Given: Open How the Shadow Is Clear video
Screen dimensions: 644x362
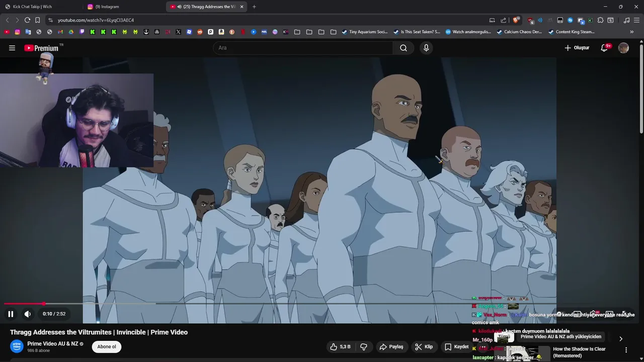Looking at the screenshot, I should pos(579,352).
